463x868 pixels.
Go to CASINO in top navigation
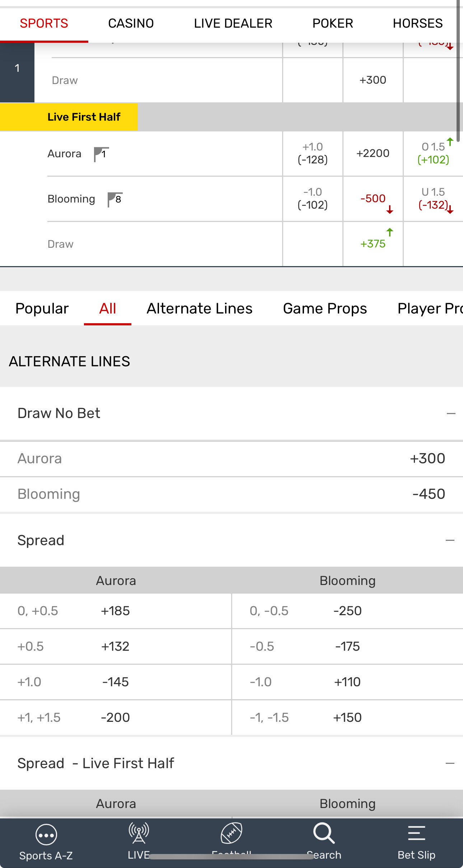[x=131, y=24]
